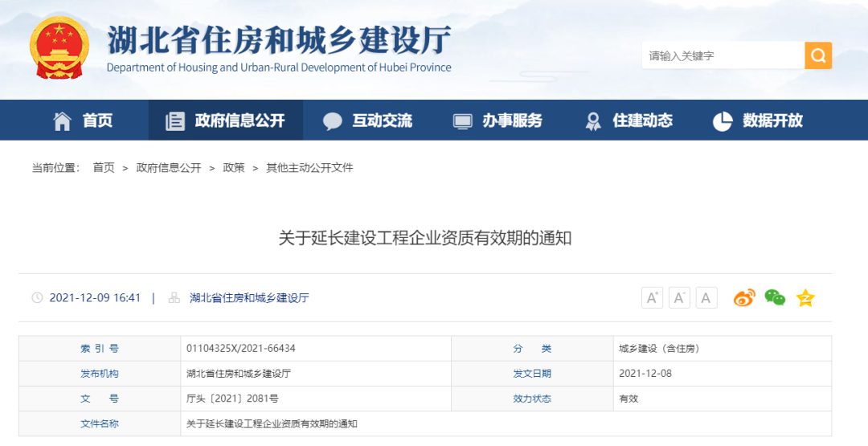Share to Qzone with star icon

click(x=805, y=297)
